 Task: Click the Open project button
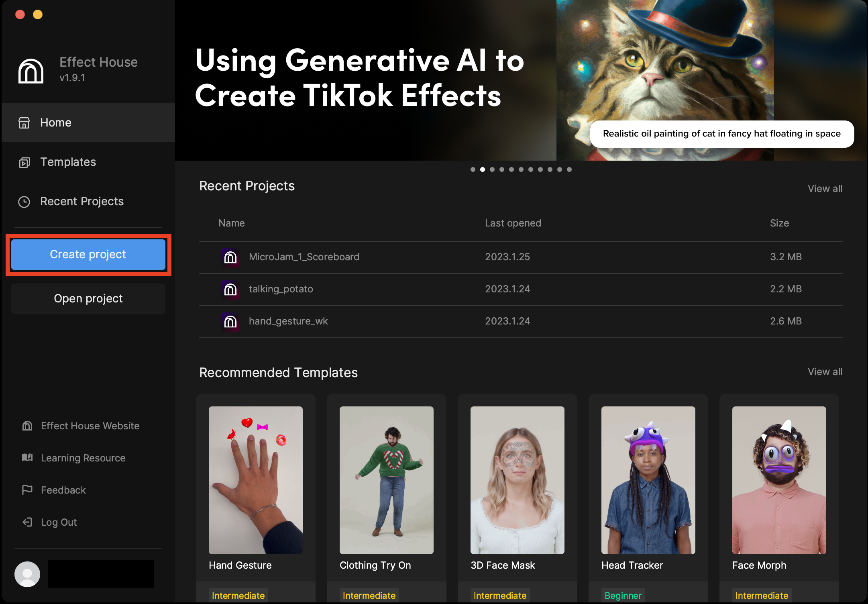pyautogui.click(x=88, y=299)
